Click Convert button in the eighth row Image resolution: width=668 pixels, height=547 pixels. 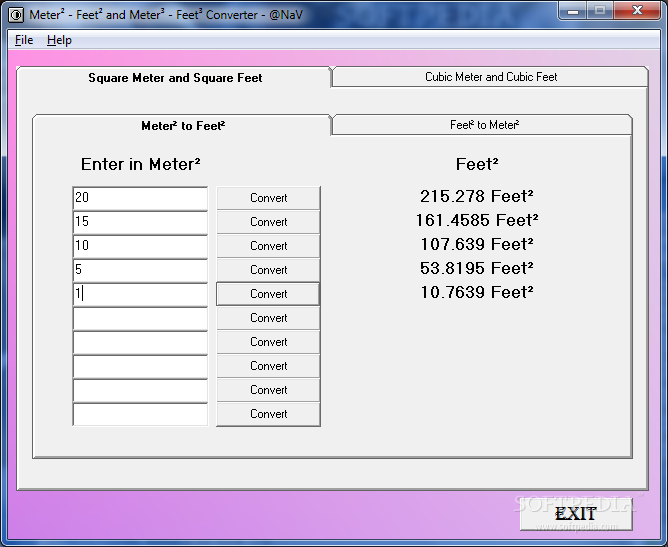tap(268, 366)
